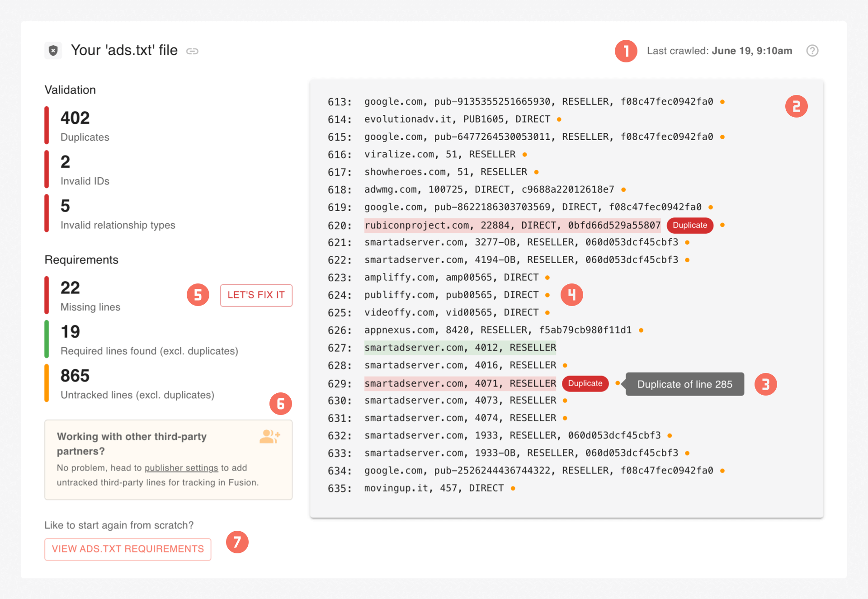
Task: Click the orange dot after videoffy.com line
Action: tap(547, 313)
